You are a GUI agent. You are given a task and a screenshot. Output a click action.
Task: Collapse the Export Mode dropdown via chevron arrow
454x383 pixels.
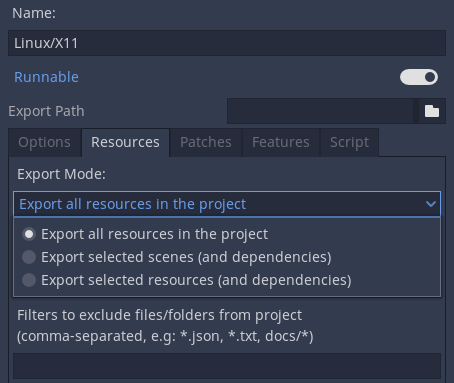431,204
